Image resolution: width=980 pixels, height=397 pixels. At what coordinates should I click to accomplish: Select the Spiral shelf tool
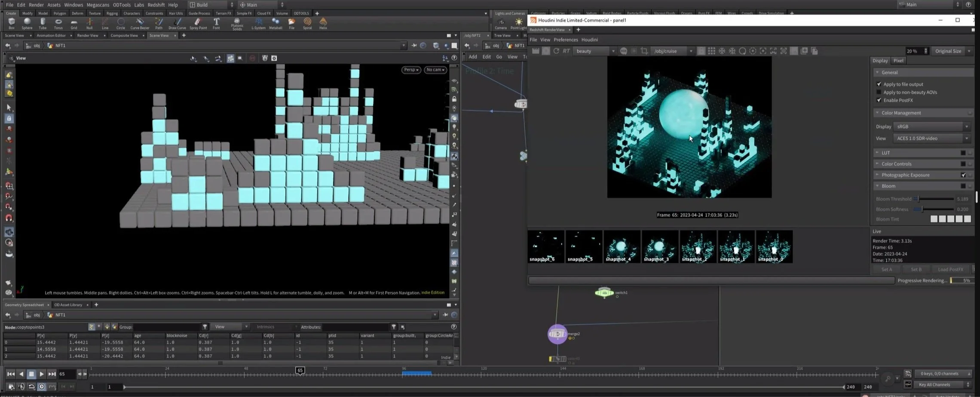[x=307, y=23]
